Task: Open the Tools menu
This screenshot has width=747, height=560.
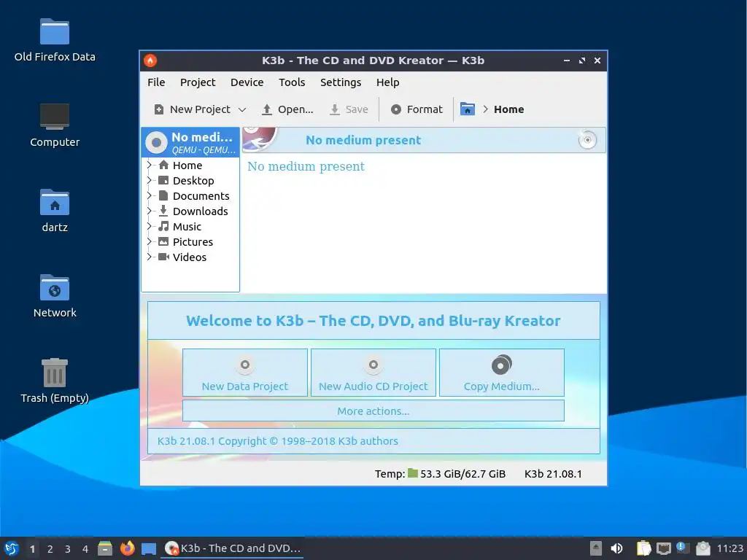Action: click(292, 82)
